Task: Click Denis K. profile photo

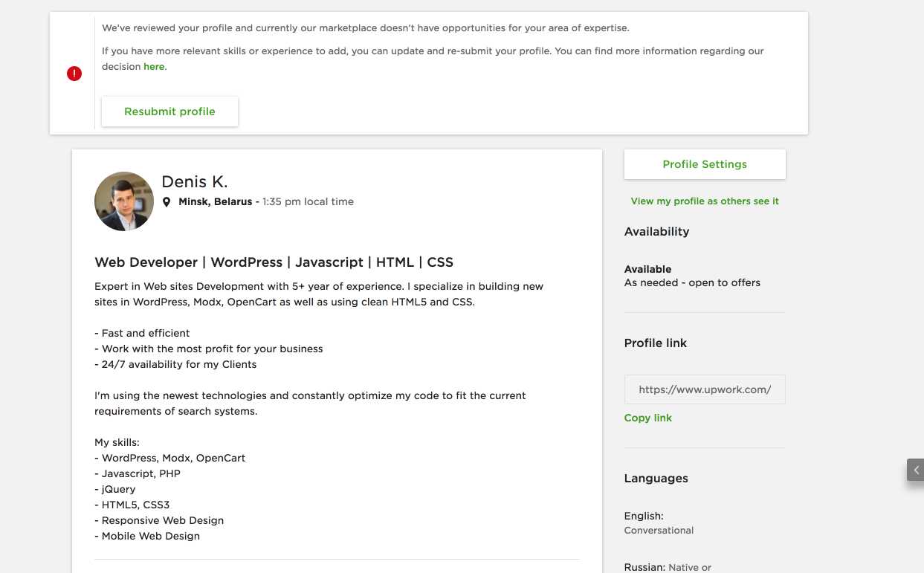Action: (x=124, y=201)
